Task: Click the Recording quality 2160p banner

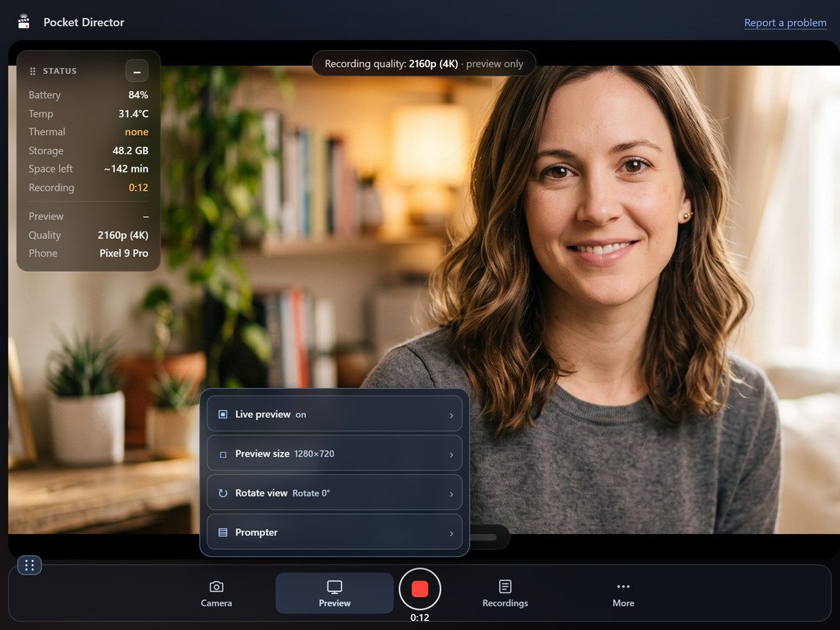Action: point(424,63)
